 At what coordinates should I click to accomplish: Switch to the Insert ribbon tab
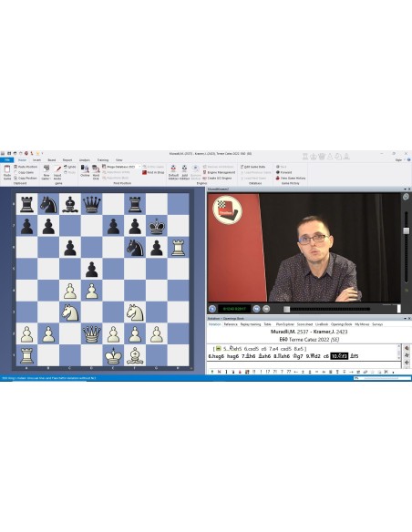pyautogui.click(x=36, y=159)
